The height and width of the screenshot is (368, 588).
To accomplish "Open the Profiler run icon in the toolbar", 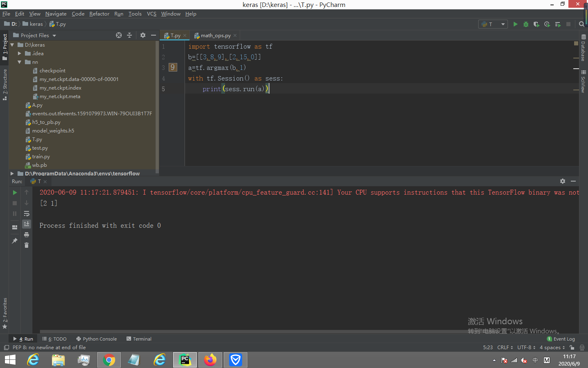I will point(547,24).
